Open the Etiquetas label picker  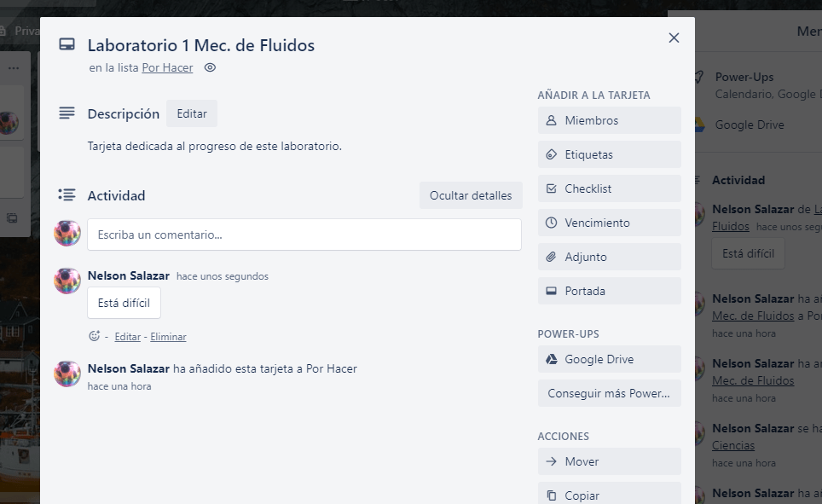[x=609, y=154]
